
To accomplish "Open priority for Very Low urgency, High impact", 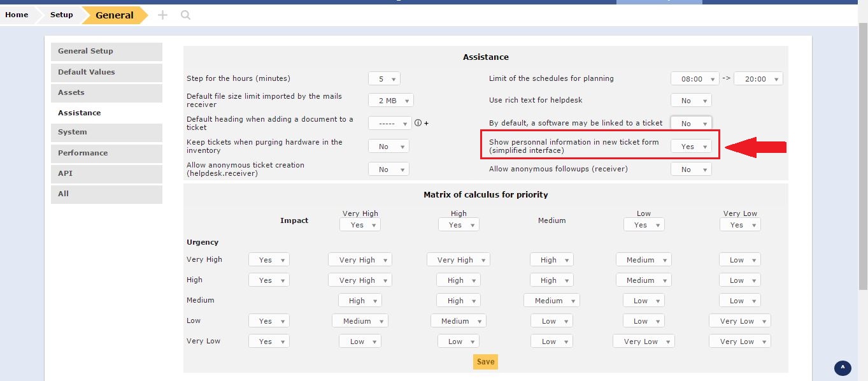I will tap(459, 341).
